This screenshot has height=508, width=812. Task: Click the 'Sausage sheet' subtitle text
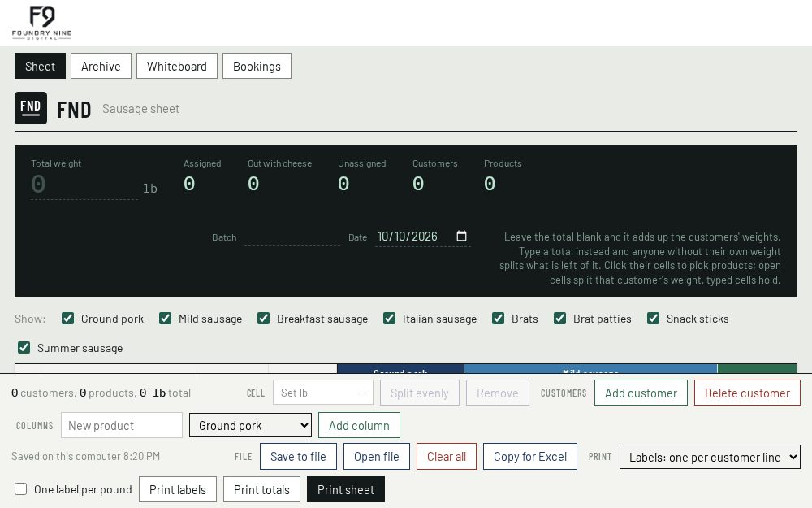point(140,108)
